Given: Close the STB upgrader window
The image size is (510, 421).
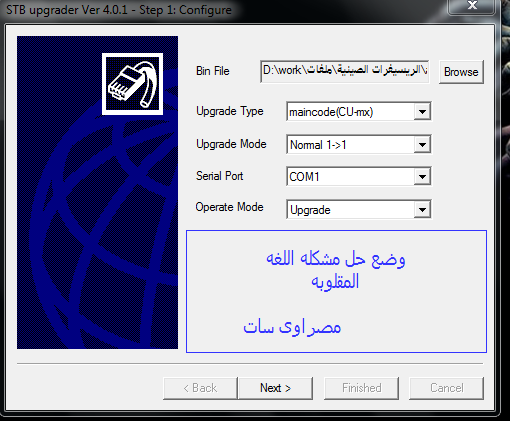Looking at the screenshot, I should click(472, 5).
